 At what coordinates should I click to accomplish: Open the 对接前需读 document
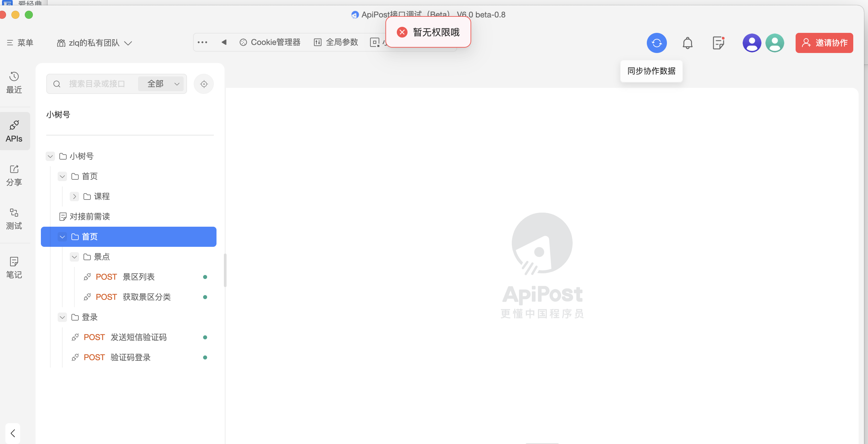(84, 216)
